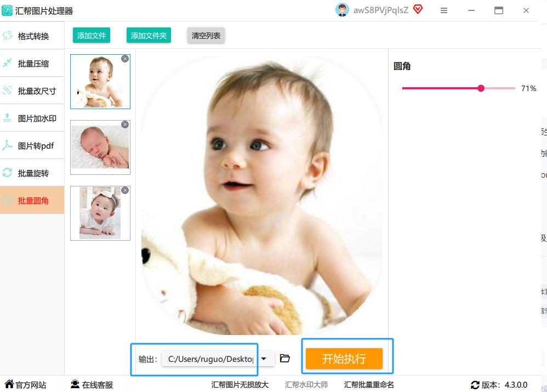Screen dimensions: 547x392
Task: Switch to the 批量圆角 tab
Action: (x=32, y=200)
